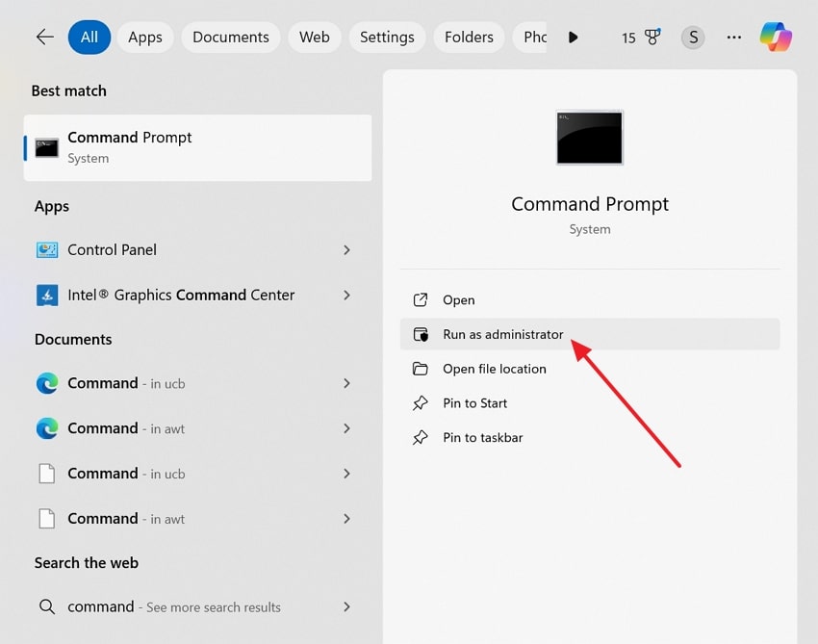Choose Run as administrator

(590, 334)
